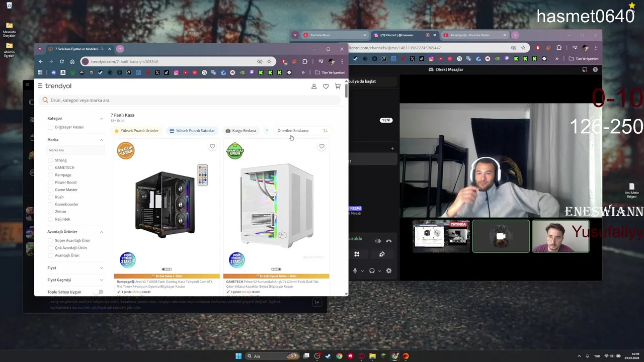Image resolution: width=644 pixels, height=362 pixels.
Task: Switch to the YouTube Studio tab
Action: click(x=475, y=35)
